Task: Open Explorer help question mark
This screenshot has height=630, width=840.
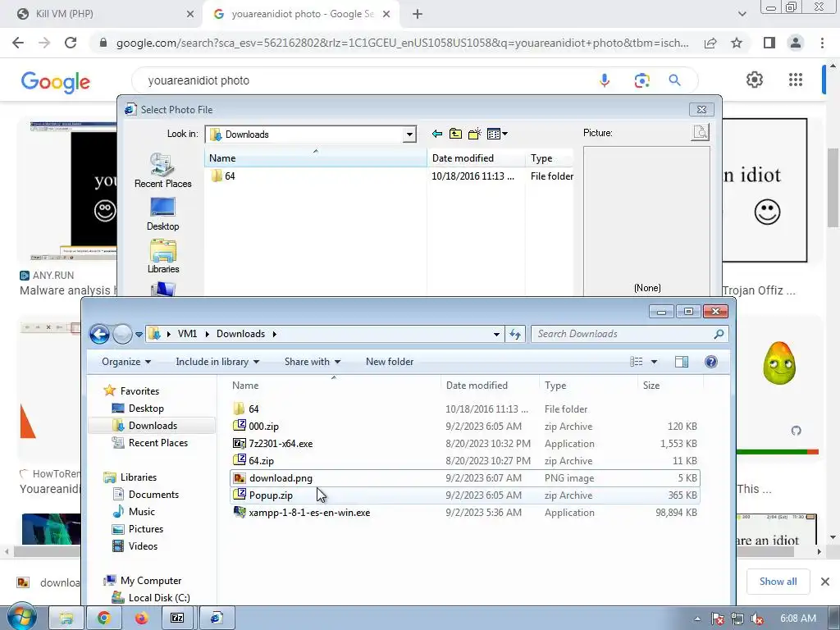Action: (711, 362)
